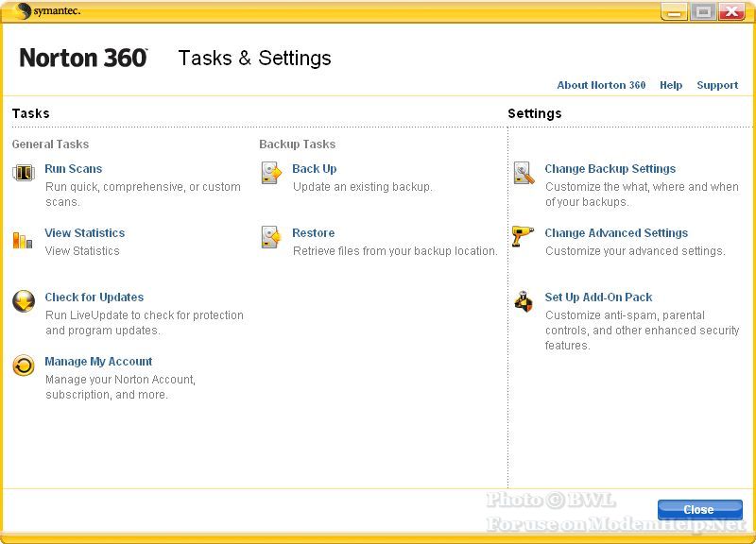Click the 'Tasks & Settings' page title

coord(254,59)
